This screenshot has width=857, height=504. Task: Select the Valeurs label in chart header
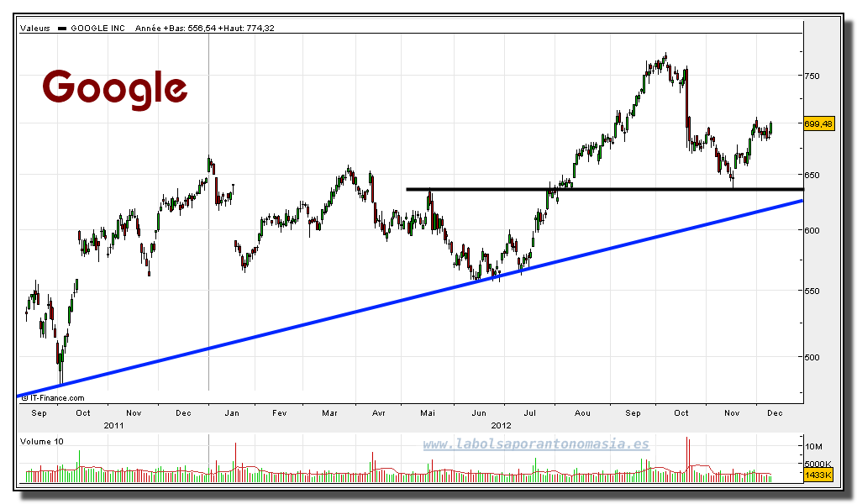point(35,29)
